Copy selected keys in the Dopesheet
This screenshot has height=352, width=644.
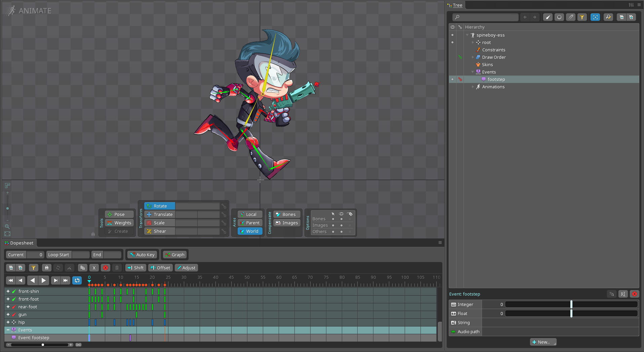pos(83,268)
